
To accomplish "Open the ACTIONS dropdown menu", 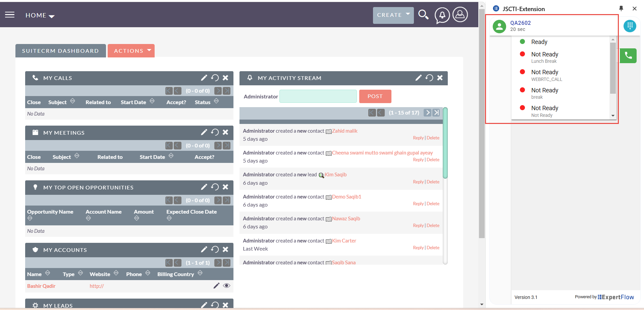I will 131,51.
